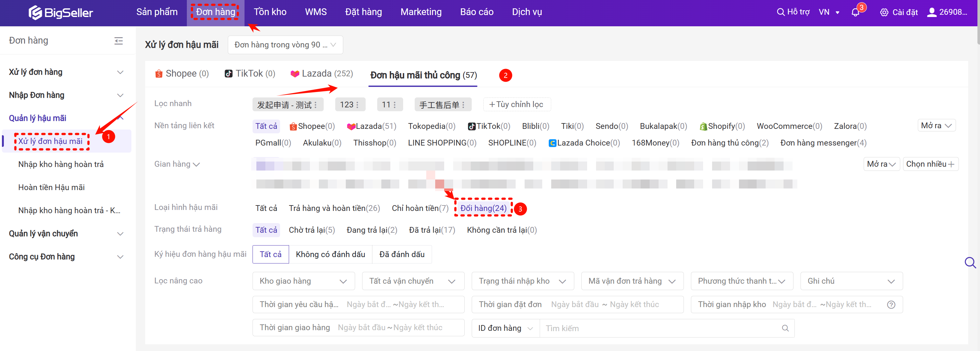Click the magnifier icon in Tìm kiếm field
This screenshot has width=980, height=351.
[785, 328]
